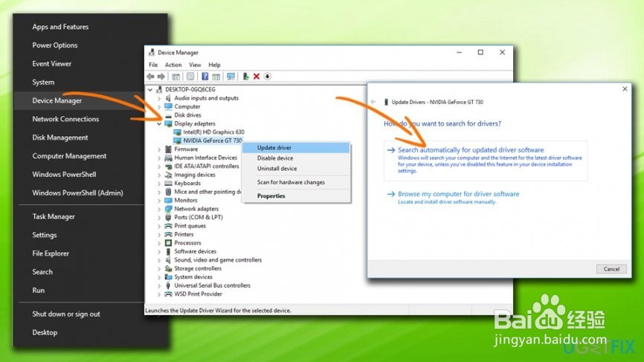Open Apps and Features in Win+X menu

click(x=60, y=27)
